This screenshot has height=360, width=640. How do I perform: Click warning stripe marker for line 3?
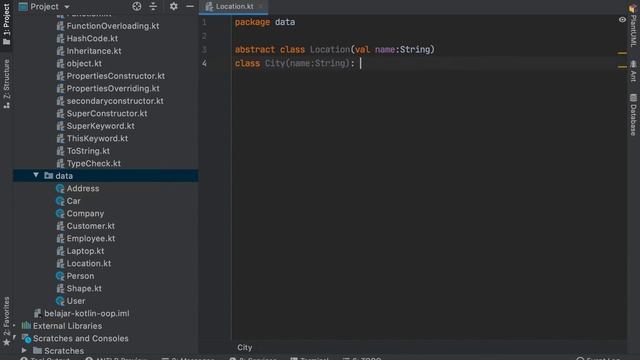(x=622, y=53)
